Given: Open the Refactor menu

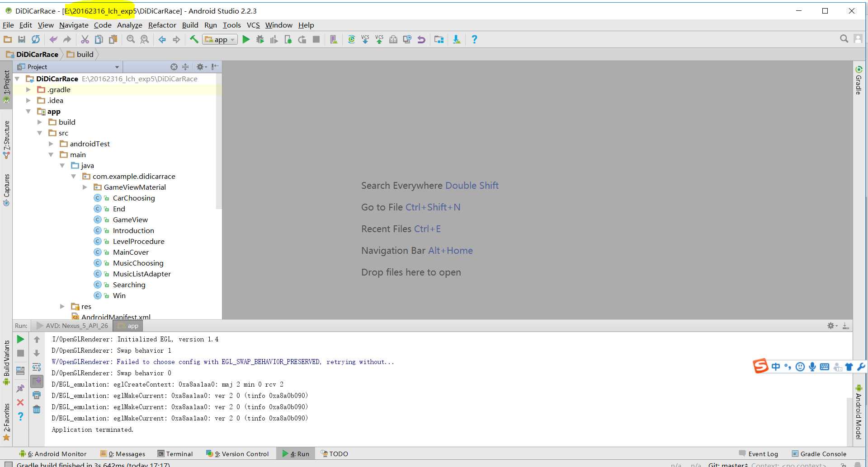Looking at the screenshot, I should tap(162, 25).
